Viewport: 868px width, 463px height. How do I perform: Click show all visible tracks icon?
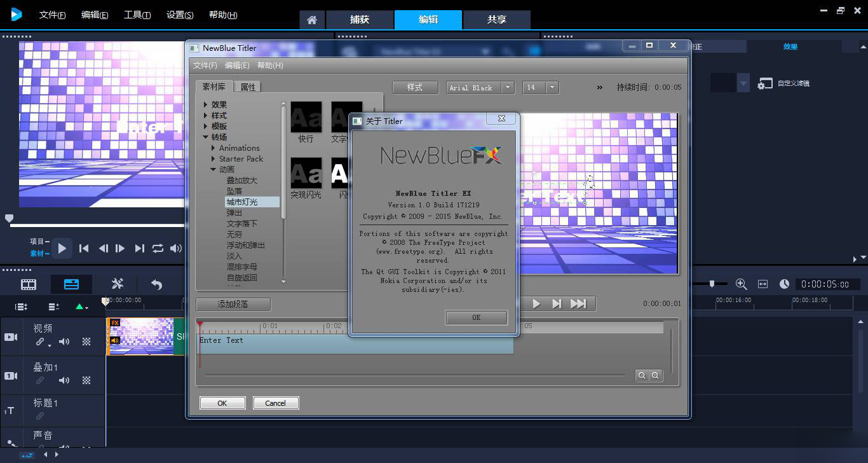(21, 307)
